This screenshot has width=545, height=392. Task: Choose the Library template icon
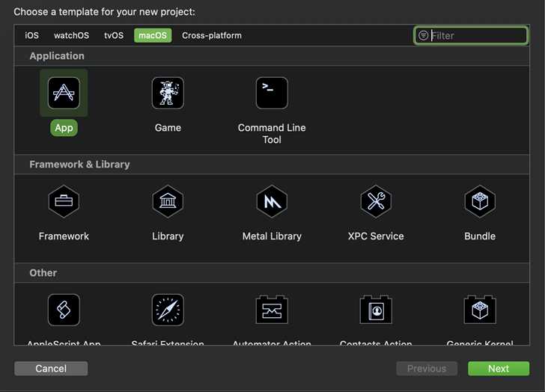coord(168,201)
